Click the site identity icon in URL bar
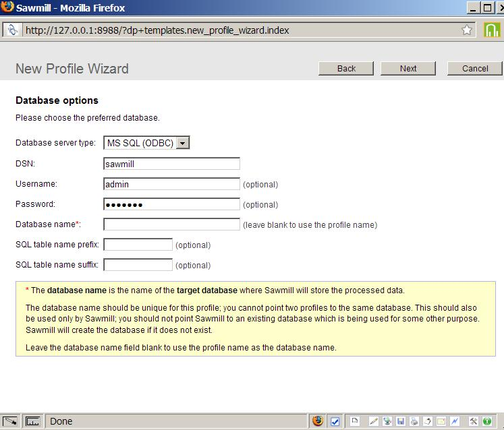This screenshot has height=430, width=504. click(x=12, y=30)
